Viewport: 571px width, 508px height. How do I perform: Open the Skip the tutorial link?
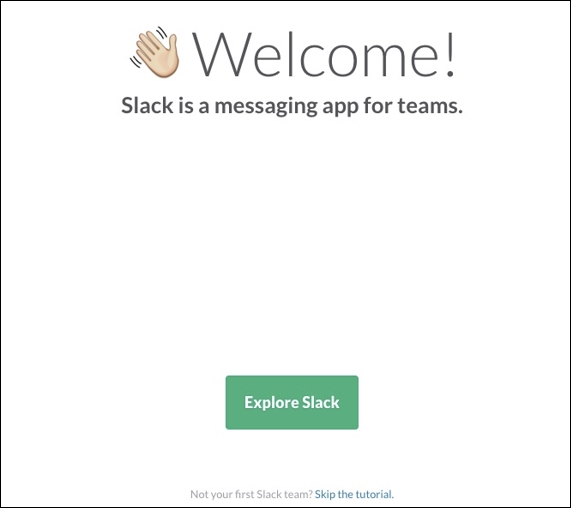(354, 494)
